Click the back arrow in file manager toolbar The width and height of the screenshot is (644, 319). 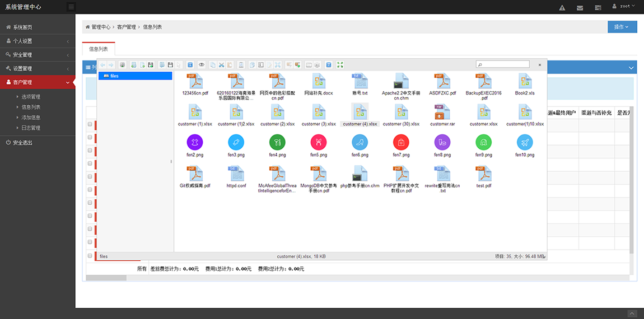(x=102, y=65)
